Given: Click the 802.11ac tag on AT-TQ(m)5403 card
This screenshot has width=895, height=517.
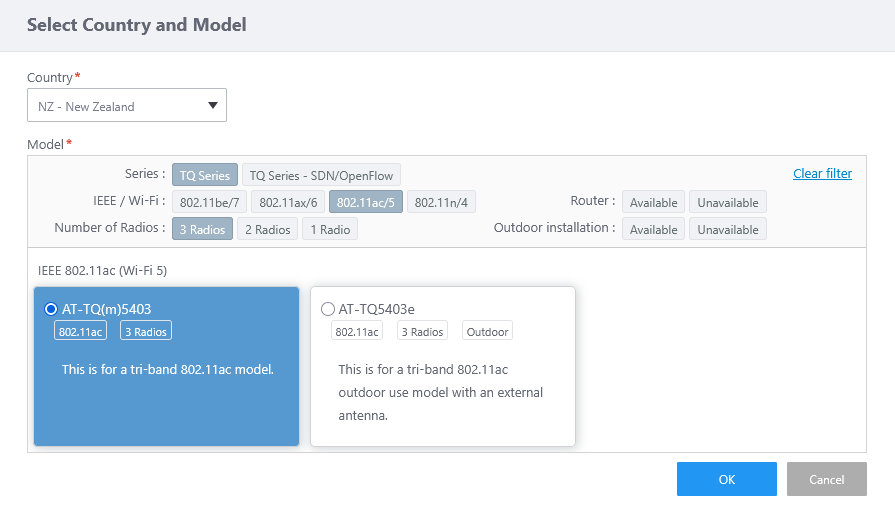Looking at the screenshot, I should [80, 331].
